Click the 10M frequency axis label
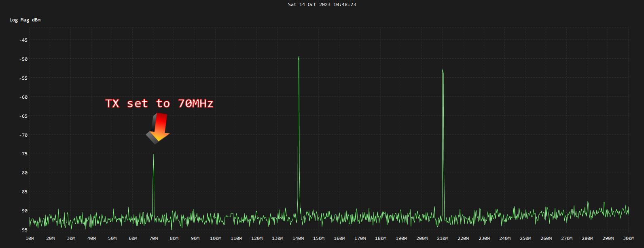The image size is (644, 248). (x=30, y=238)
